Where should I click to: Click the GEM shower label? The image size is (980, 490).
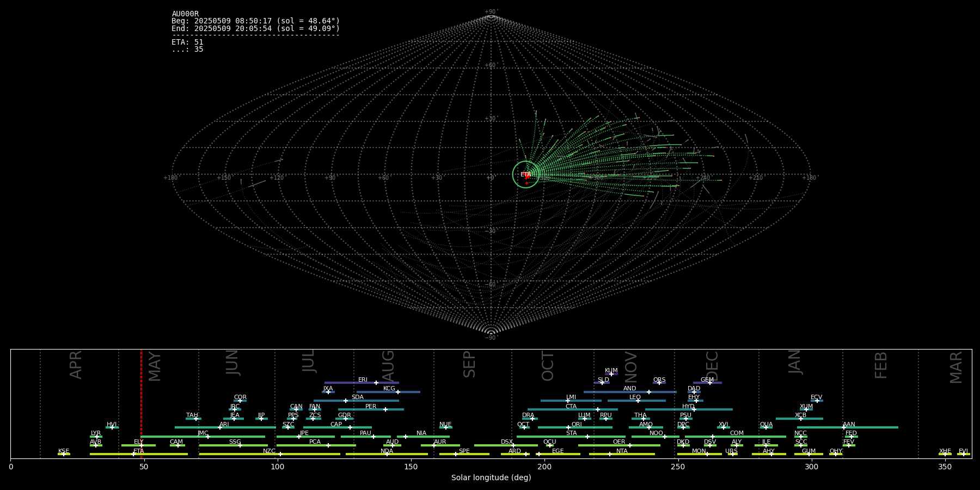[x=707, y=379]
